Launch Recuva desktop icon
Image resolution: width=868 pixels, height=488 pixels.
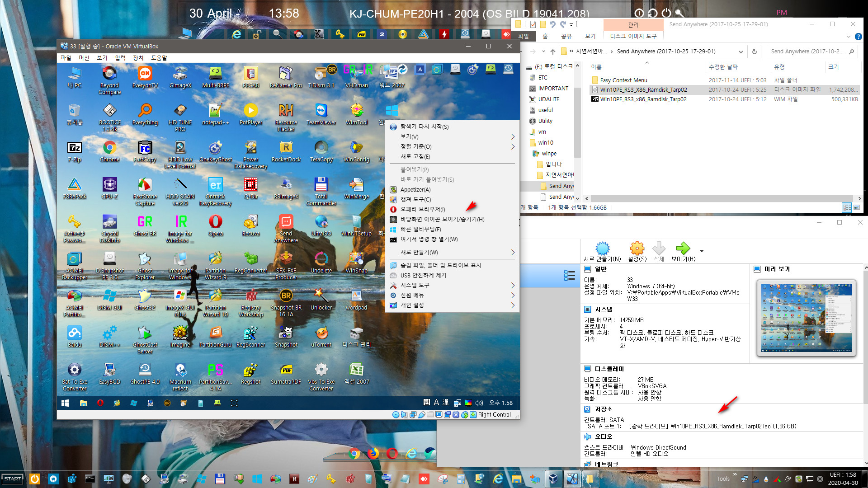[x=250, y=225]
